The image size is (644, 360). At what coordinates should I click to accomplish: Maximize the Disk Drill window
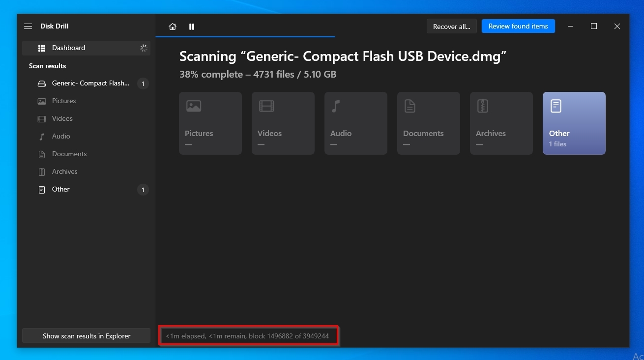(594, 27)
